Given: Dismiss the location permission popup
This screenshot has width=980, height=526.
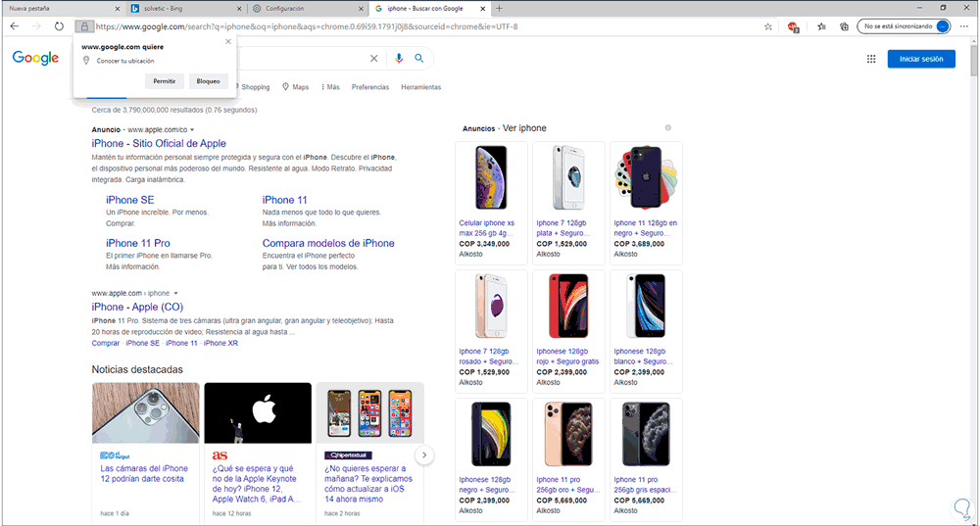Looking at the screenshot, I should coord(228,41).
